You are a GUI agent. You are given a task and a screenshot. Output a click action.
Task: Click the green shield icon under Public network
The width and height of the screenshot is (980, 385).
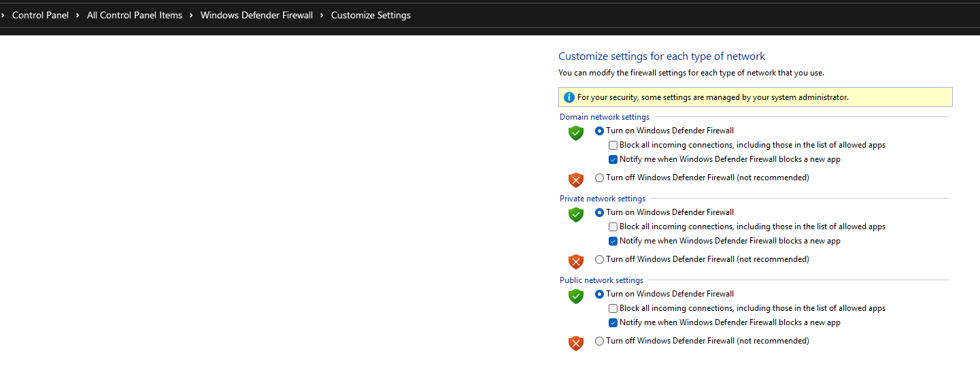pyautogui.click(x=576, y=297)
